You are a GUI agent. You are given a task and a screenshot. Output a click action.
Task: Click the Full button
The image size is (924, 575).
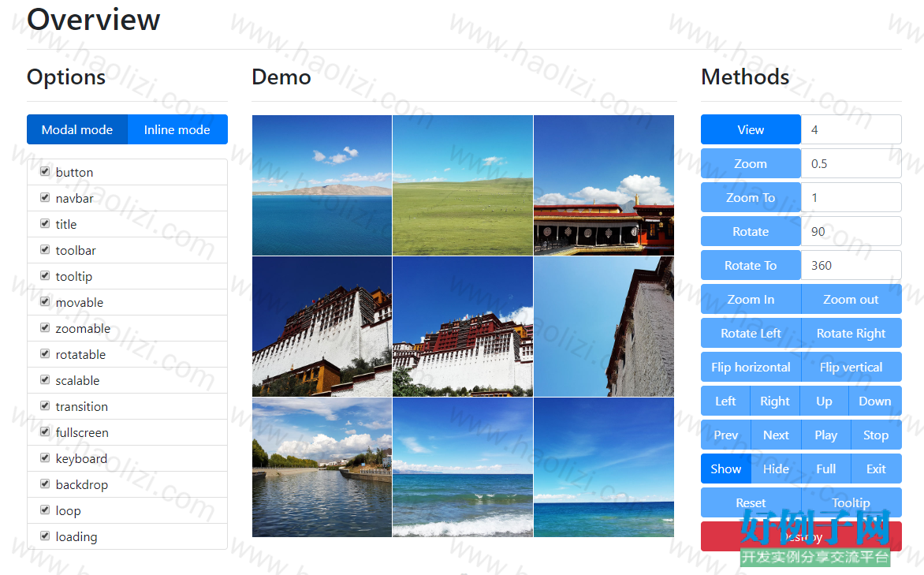(x=826, y=469)
